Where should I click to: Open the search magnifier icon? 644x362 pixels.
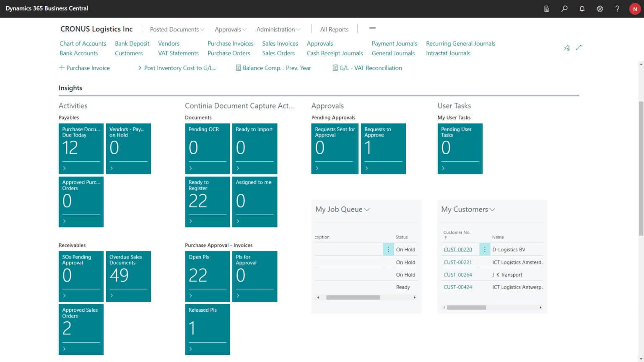(x=564, y=8)
